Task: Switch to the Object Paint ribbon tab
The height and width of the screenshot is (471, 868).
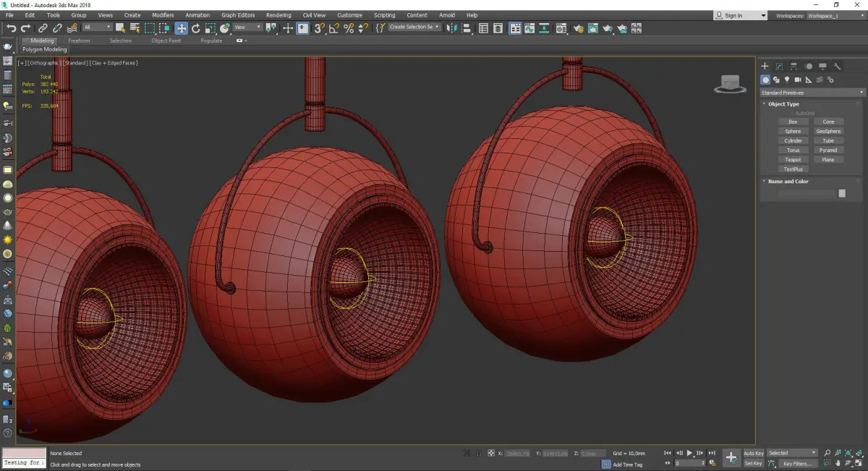Action: click(166, 41)
